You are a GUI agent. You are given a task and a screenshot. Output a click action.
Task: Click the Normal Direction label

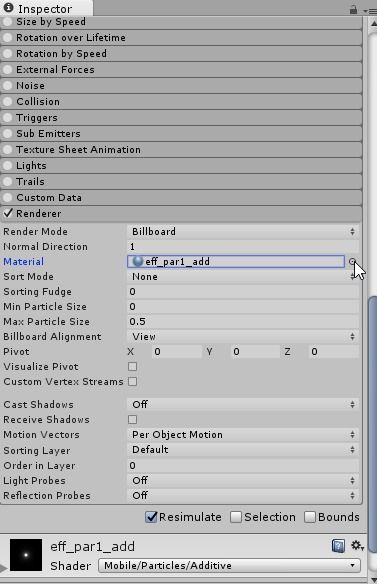tap(45, 247)
